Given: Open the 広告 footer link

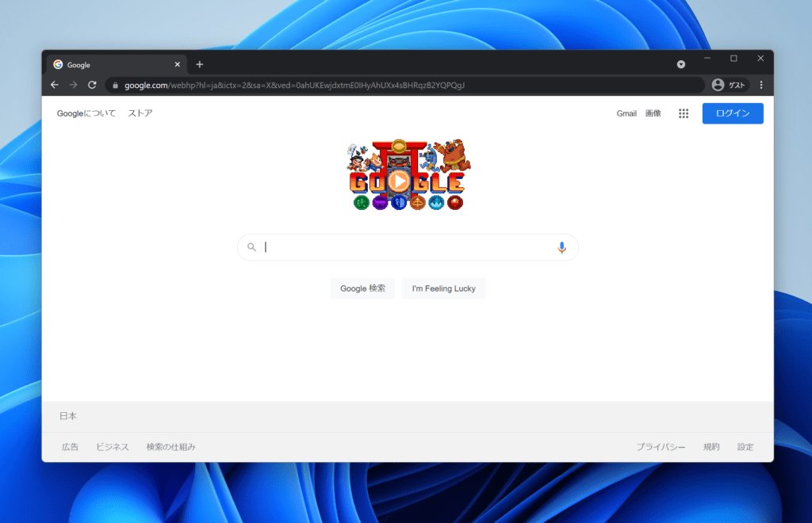Looking at the screenshot, I should [70, 447].
